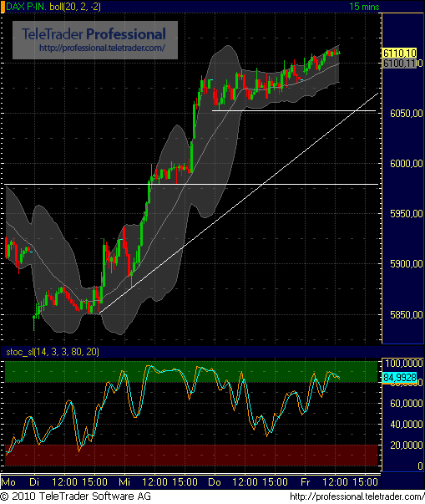425x504 pixels.
Task: Click the grey 6100,11 price label
Action: point(400,63)
